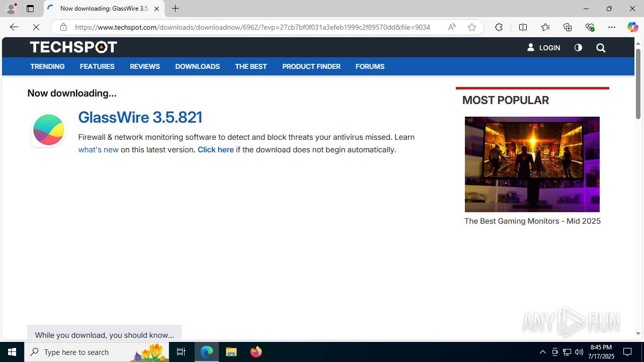Viewport: 644px width, 362px height.
Task: Go back to previous page
Action: coord(14,27)
